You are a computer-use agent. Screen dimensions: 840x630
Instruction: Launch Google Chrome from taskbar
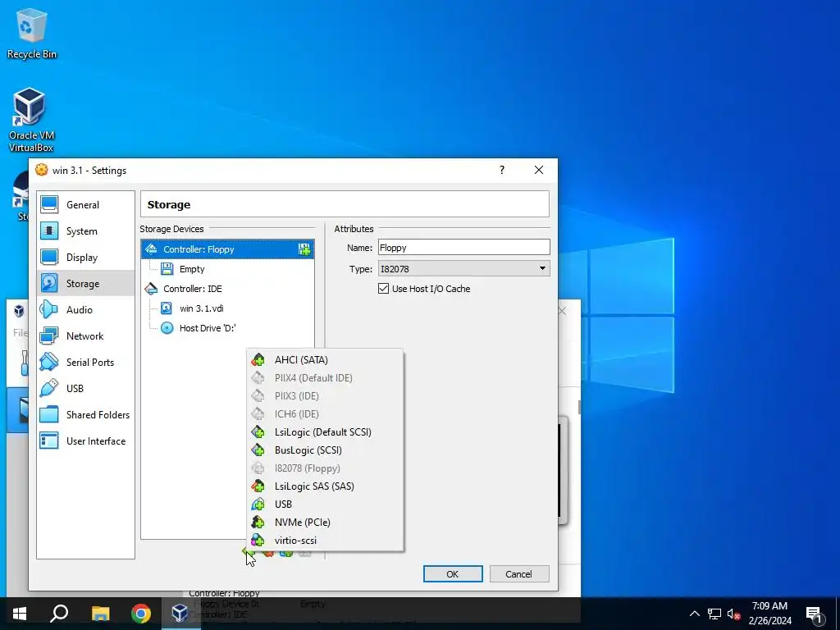pos(141,614)
